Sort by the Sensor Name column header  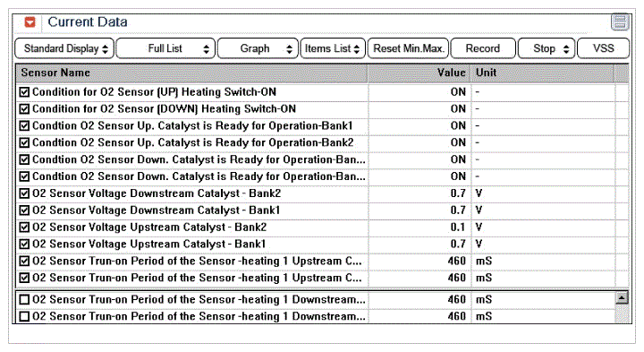tap(191, 73)
